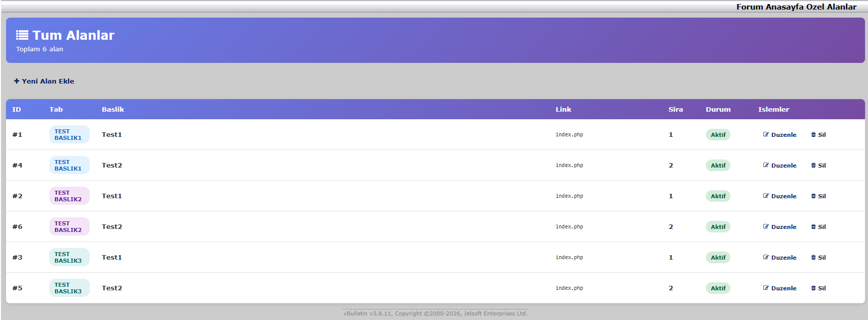Click the trash icon in row #5
Viewport: 868px width, 320px height.
pyautogui.click(x=813, y=288)
